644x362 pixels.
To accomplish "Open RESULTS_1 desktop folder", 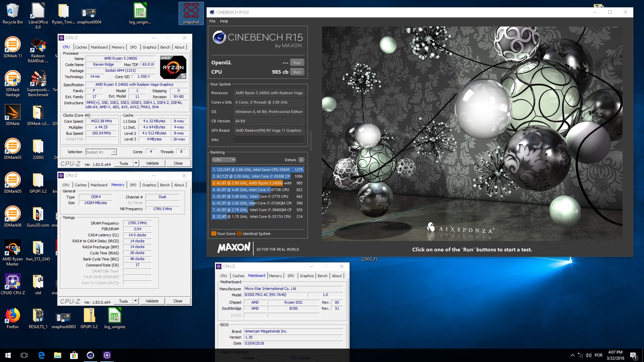I will tap(38, 318).
